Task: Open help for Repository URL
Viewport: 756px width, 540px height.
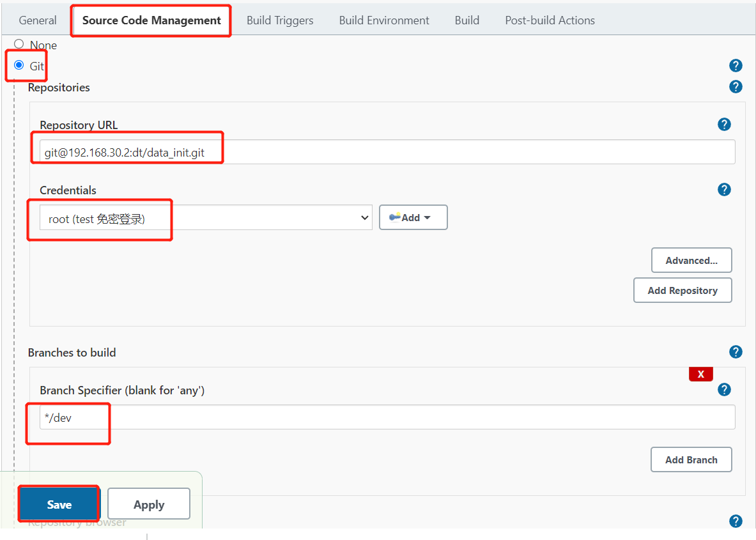Action: pos(724,124)
